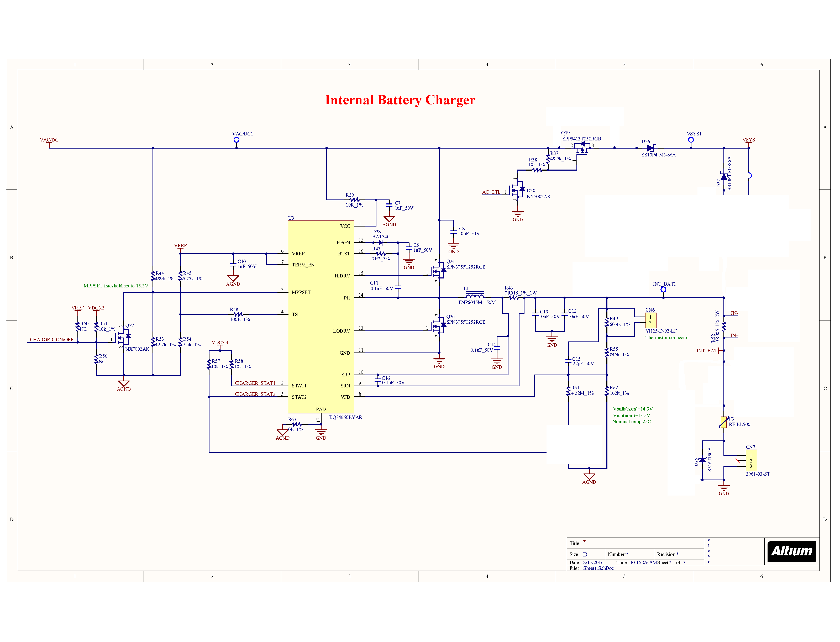Select the 'Vrch(nom)=13.5V' annotation
This screenshot has height=642, width=840.
631,415
